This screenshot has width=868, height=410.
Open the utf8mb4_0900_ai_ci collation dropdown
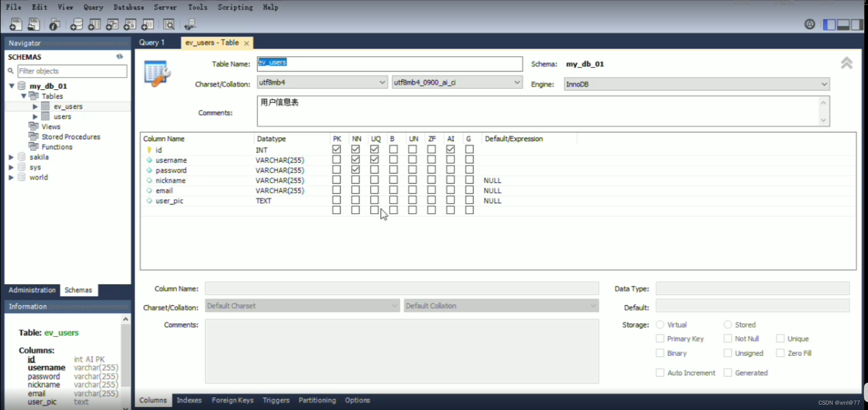(x=457, y=82)
